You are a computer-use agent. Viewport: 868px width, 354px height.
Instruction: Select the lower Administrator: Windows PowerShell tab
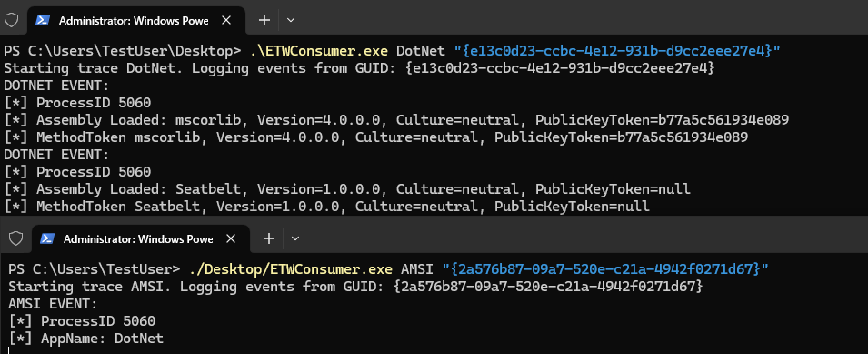(140, 238)
